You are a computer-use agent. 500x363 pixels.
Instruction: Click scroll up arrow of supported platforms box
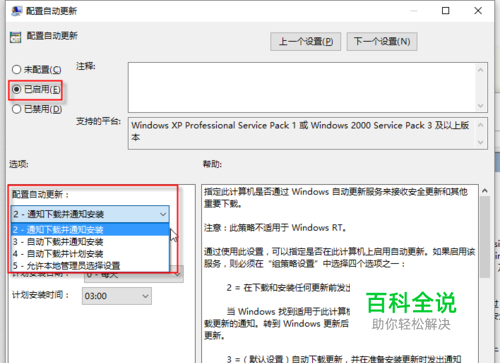tap(480, 125)
